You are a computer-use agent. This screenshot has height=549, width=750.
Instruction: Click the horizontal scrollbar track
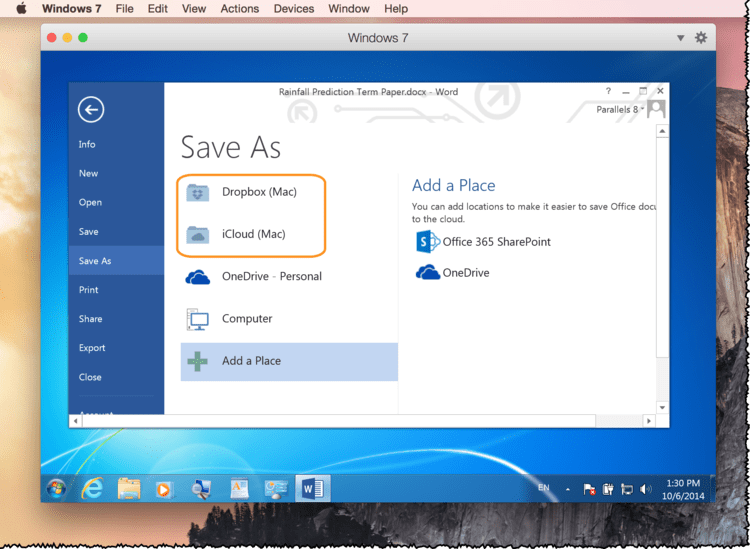[x=619, y=421]
